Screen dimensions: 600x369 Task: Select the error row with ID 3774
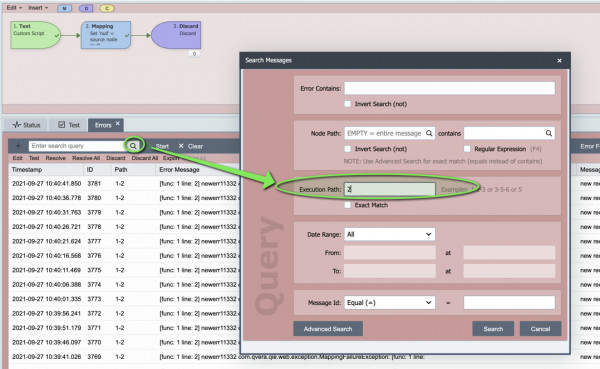click(x=124, y=284)
